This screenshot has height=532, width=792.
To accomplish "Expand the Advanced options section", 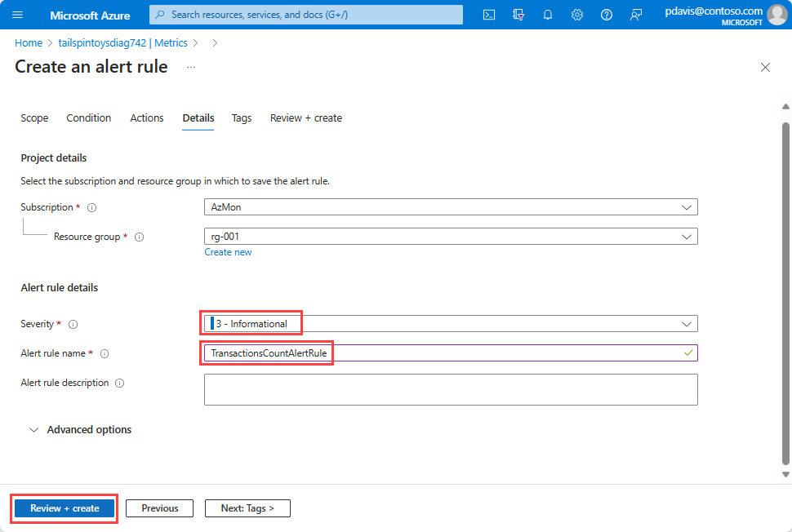I will coord(80,429).
